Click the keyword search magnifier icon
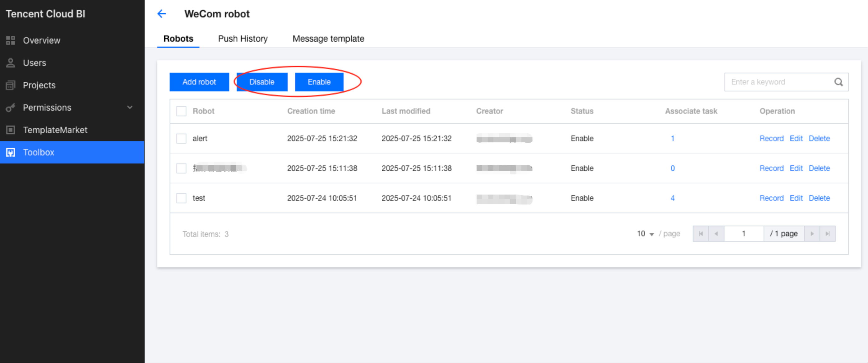This screenshot has height=363, width=868. [838, 82]
